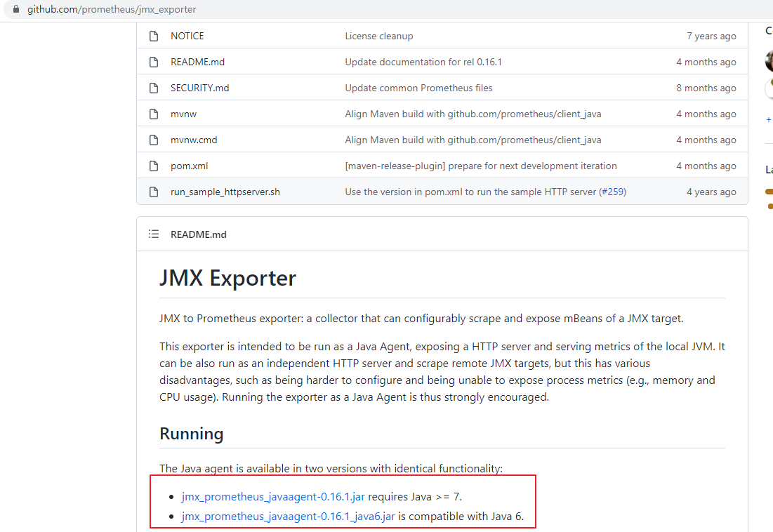Image resolution: width=773 pixels, height=532 pixels.
Task: Click '4 years ago' in the run_sample_httpserver.sh row
Action: click(x=711, y=192)
